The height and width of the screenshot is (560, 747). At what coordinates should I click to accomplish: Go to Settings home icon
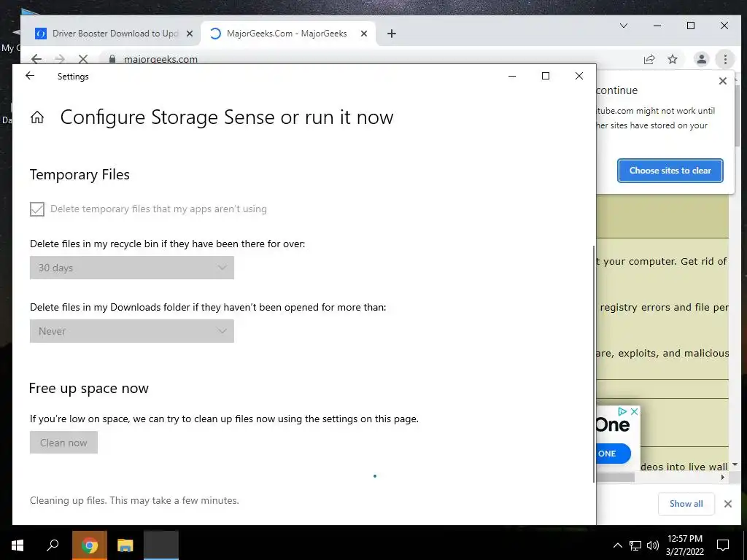(37, 117)
